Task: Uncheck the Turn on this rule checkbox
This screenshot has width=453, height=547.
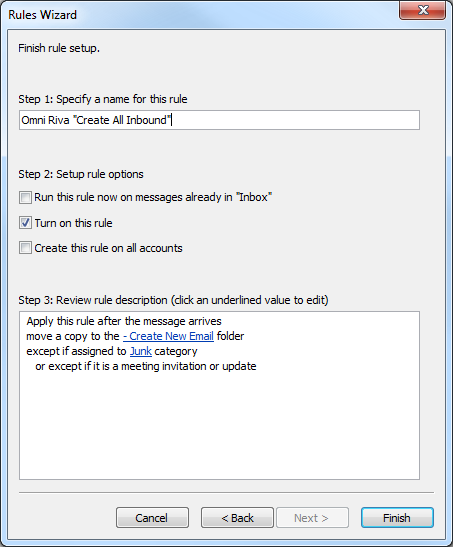Action: (x=25, y=223)
